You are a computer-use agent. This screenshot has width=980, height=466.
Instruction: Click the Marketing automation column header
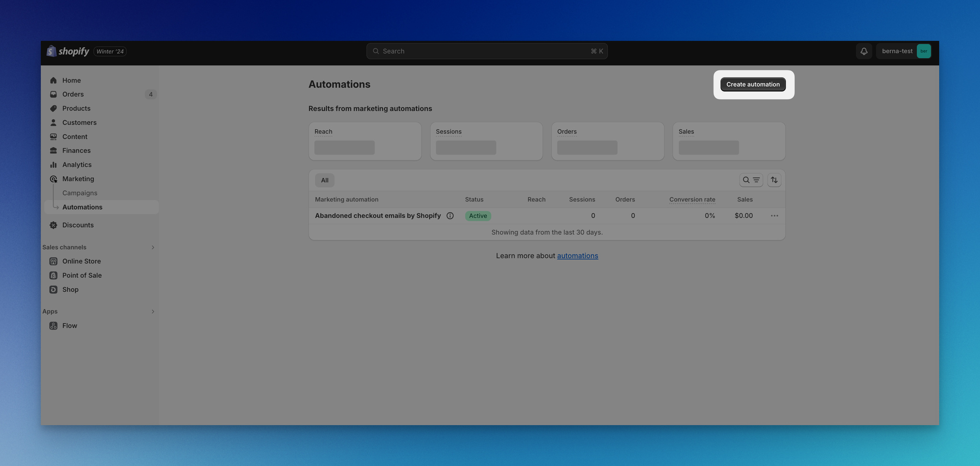[x=346, y=200]
